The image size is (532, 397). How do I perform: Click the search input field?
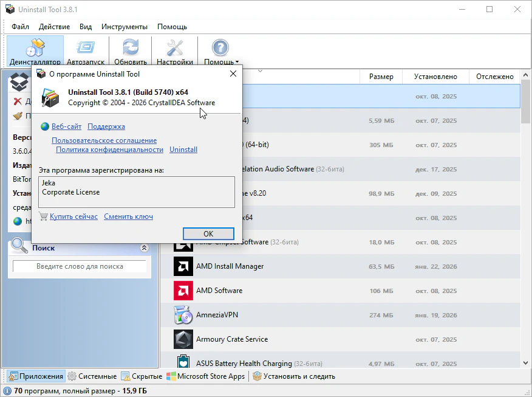80,266
